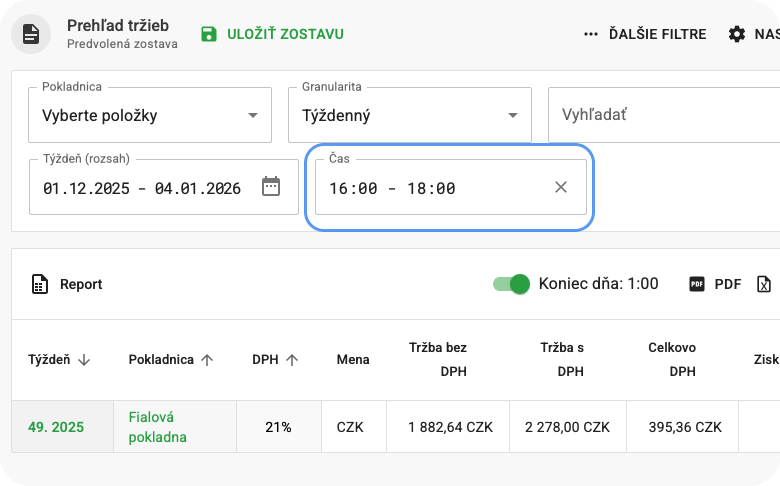This screenshot has height=486, width=780.
Task: Click the green save floppy disk icon
Action: point(208,34)
